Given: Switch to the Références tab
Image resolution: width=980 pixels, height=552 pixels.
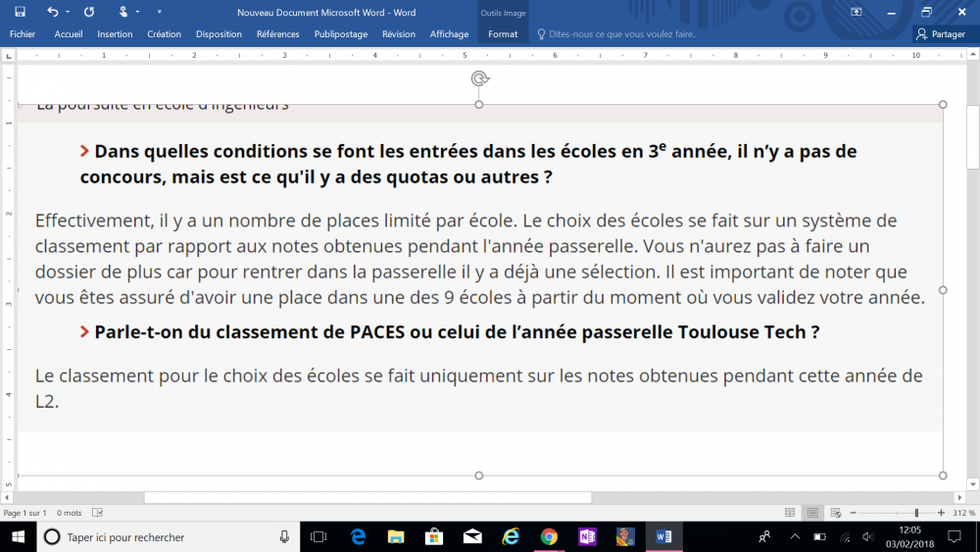Looking at the screenshot, I should click(x=278, y=34).
